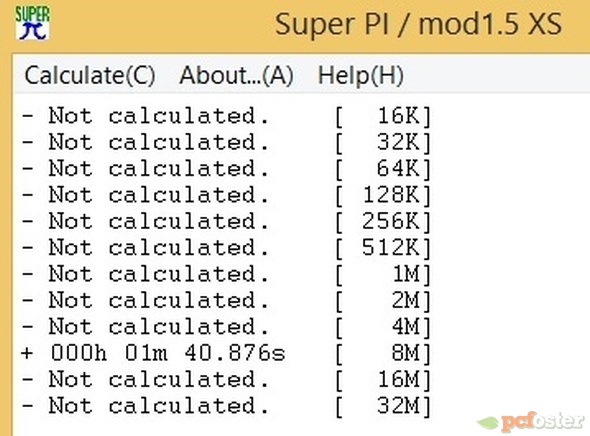Select the 64K result row
Screen dimensions: 590x436
pos(227,169)
